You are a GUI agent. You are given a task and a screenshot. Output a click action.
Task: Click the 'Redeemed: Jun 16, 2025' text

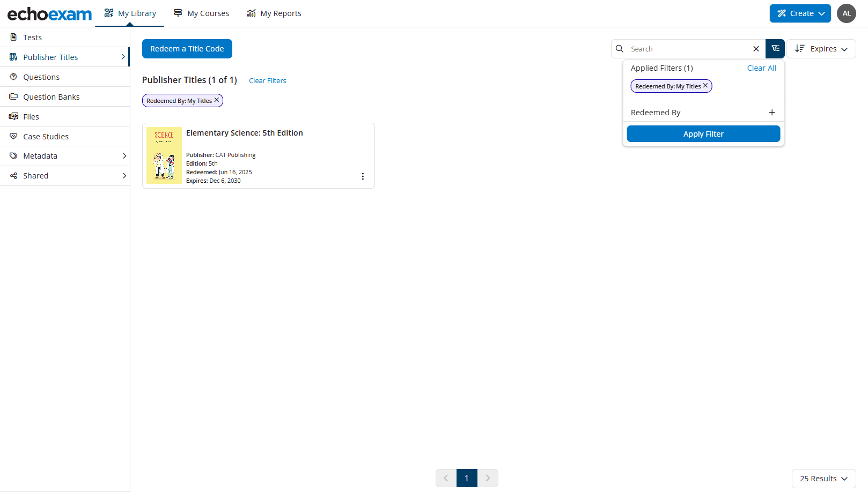[219, 173]
